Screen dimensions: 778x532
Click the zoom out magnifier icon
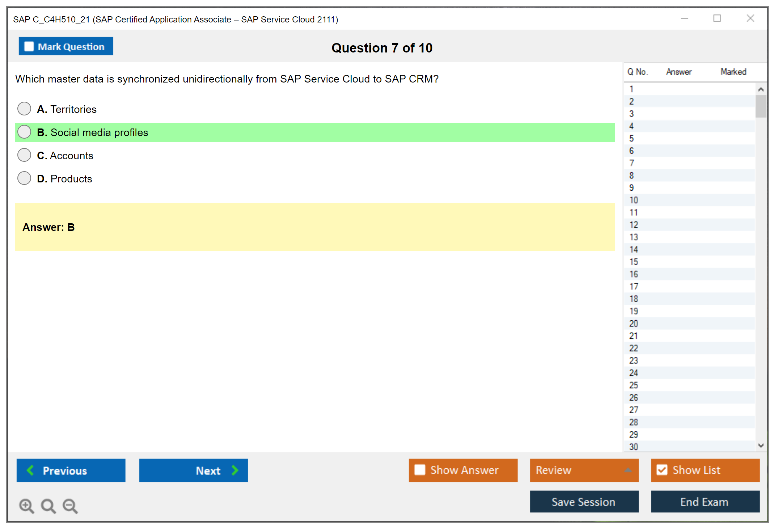click(x=70, y=506)
